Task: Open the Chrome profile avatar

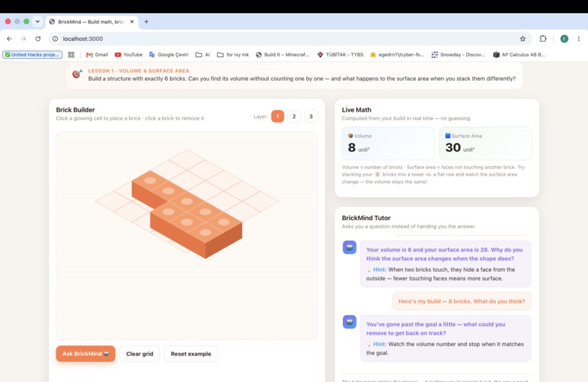Action: (x=564, y=39)
